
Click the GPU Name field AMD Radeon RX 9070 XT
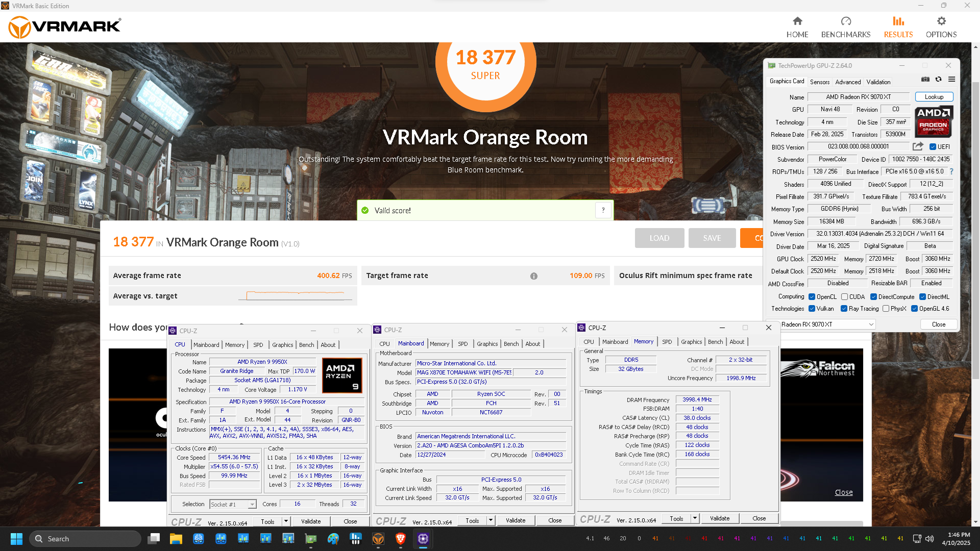(859, 97)
